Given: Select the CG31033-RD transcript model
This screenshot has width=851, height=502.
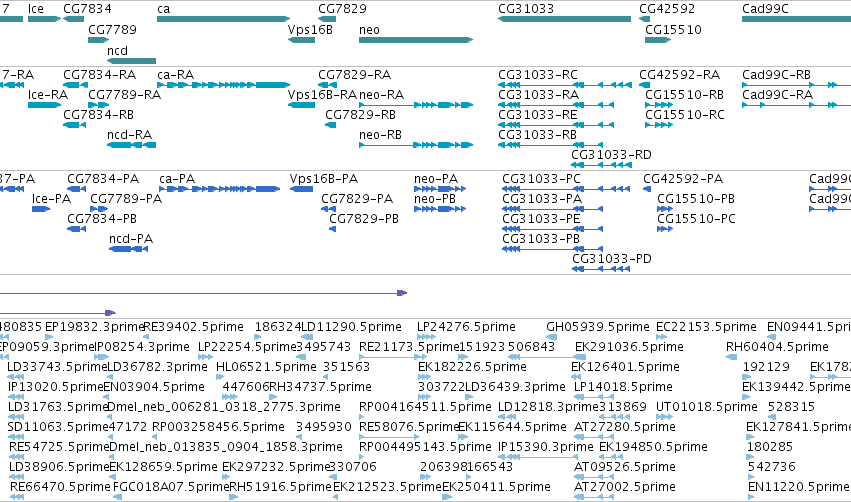Looking at the screenshot, I should click(601, 165).
